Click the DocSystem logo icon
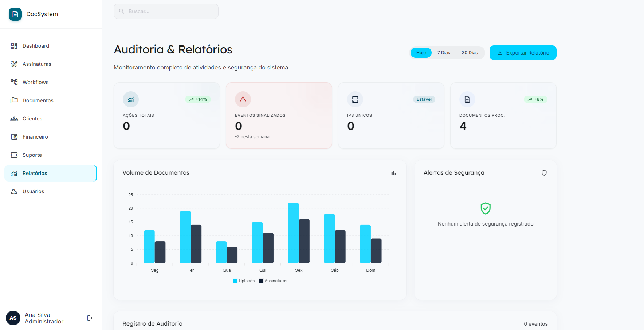 click(x=15, y=14)
